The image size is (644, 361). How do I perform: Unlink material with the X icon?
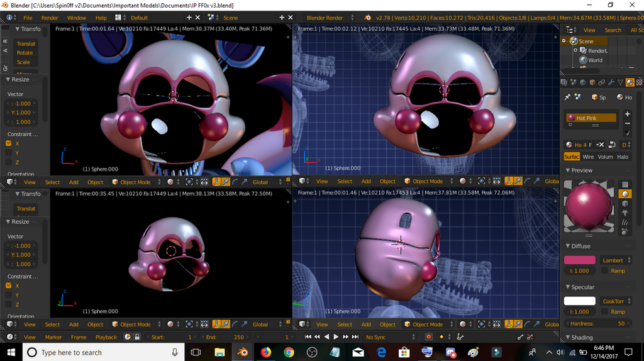[600, 145]
